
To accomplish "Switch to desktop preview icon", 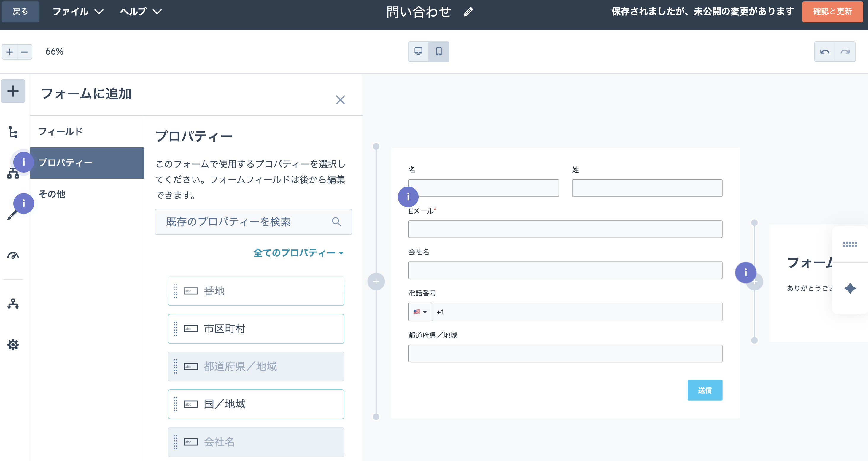I will (418, 52).
